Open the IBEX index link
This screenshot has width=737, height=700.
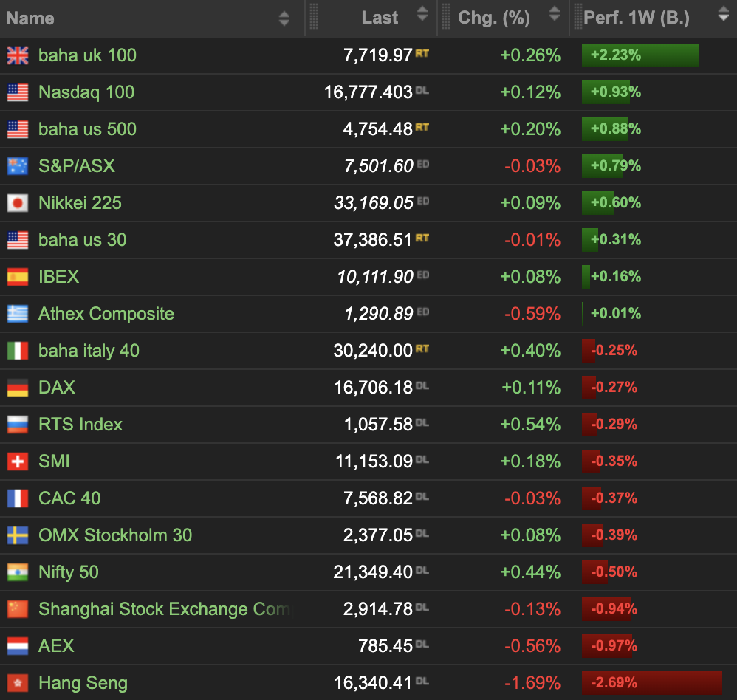point(59,277)
